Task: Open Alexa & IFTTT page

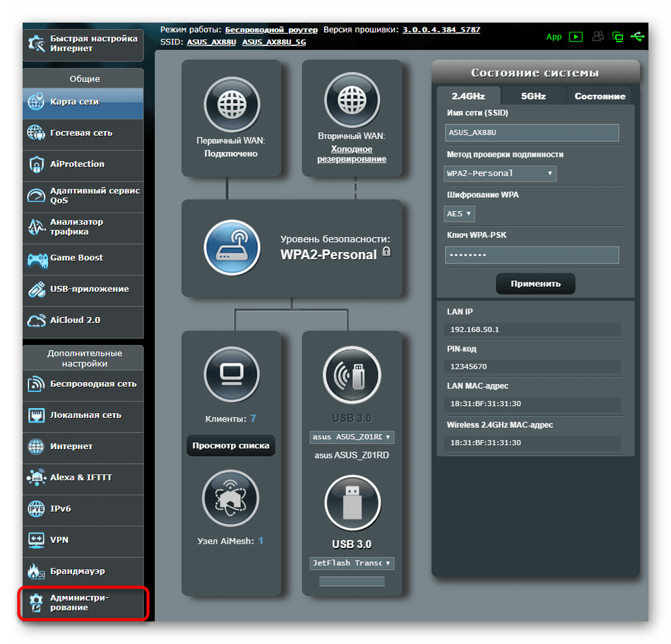Action: click(83, 478)
